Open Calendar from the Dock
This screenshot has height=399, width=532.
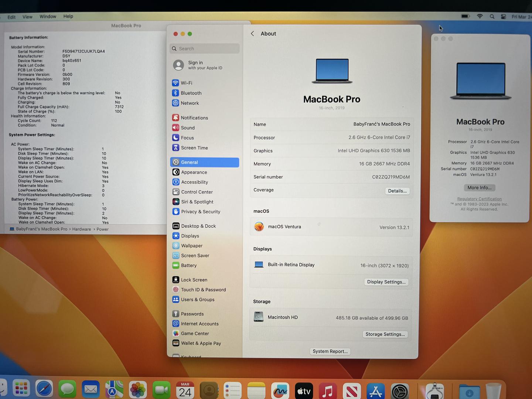185,390
